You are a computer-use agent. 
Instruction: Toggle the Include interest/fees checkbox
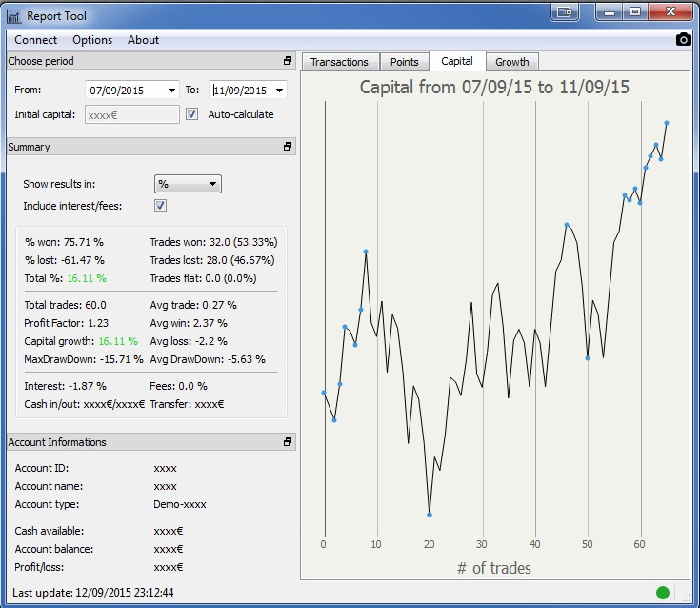coord(160,206)
